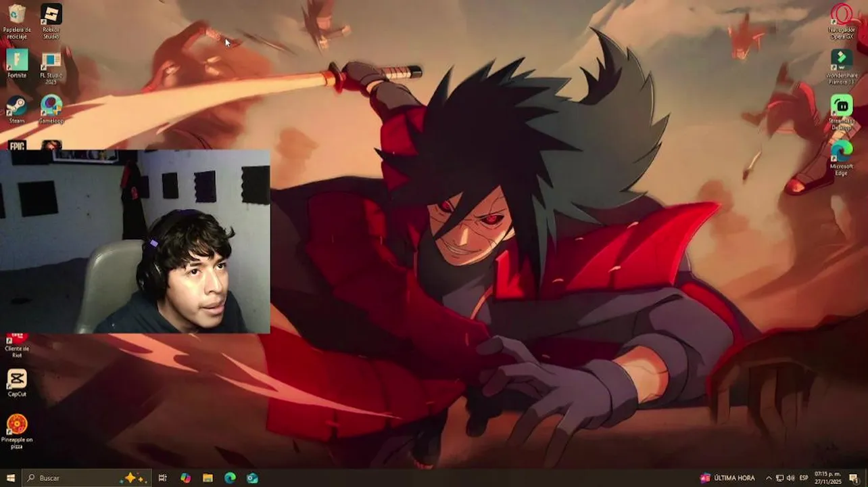
Task: Show hidden system tray icons
Action: (x=769, y=478)
